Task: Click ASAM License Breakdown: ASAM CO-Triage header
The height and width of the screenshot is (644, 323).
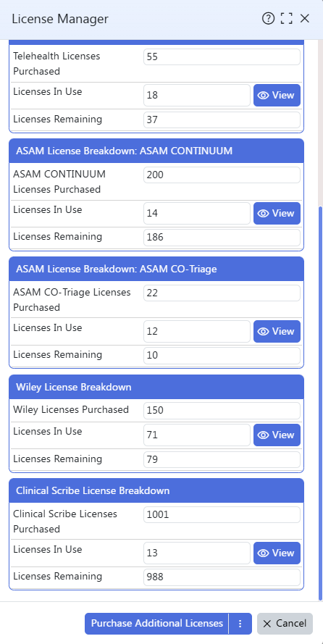Action: (156, 269)
